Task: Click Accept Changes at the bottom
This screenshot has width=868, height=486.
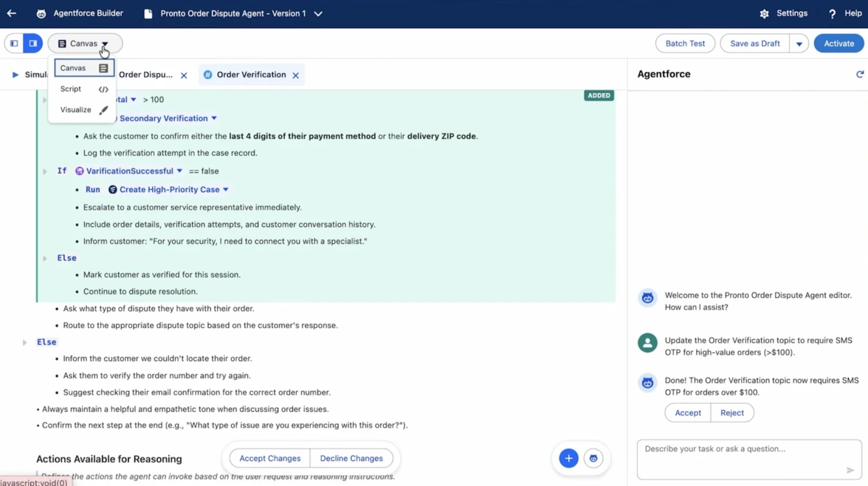Action: pyautogui.click(x=270, y=458)
